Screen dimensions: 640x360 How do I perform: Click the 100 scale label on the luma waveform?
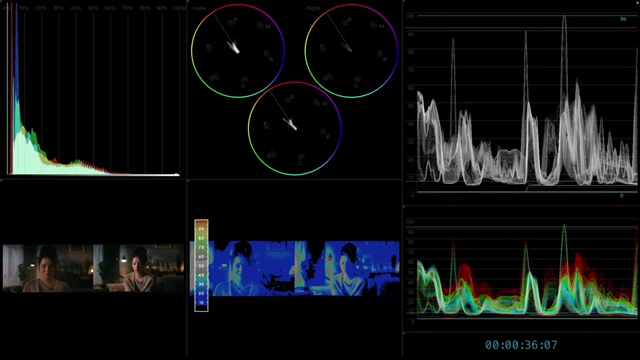pyautogui.click(x=410, y=16)
